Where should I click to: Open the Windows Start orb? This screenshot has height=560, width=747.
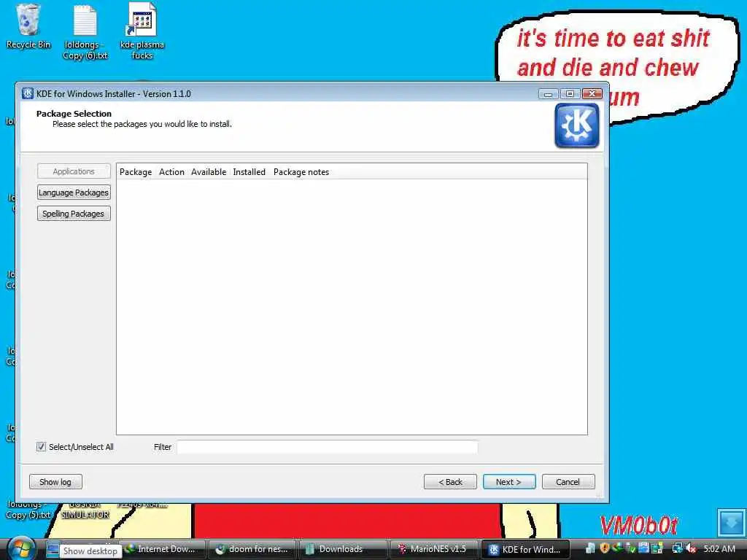coord(20,548)
